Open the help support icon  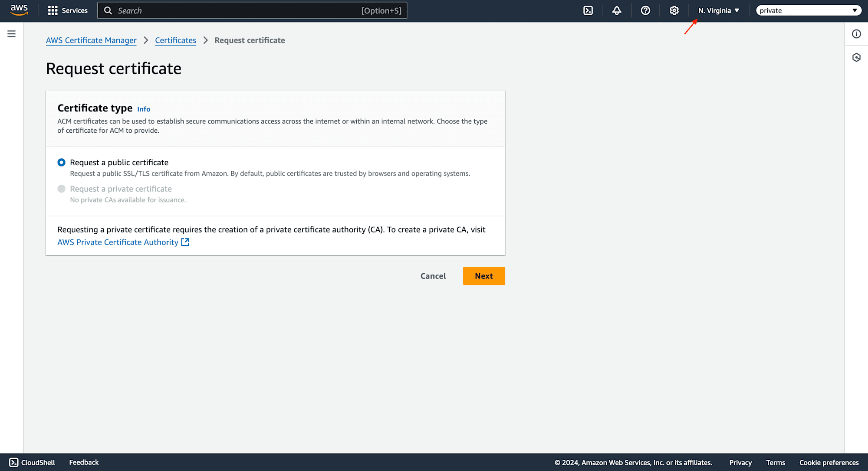[644, 10]
